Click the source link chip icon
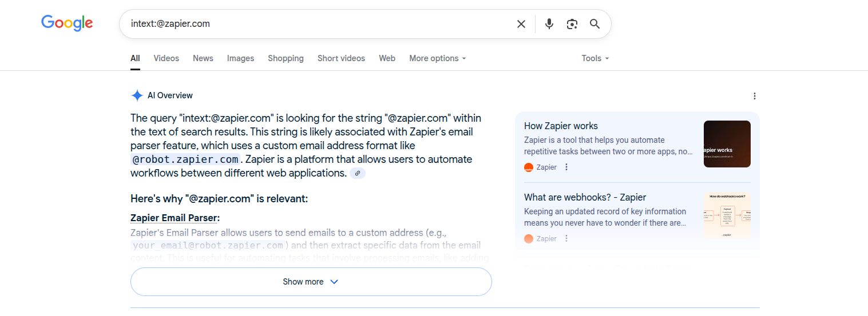The image size is (868, 316). (x=358, y=173)
